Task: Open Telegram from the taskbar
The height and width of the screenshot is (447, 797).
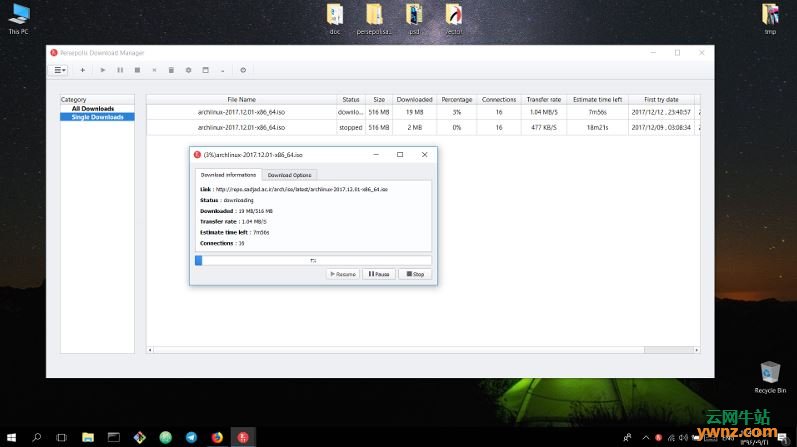Action: coord(191,437)
